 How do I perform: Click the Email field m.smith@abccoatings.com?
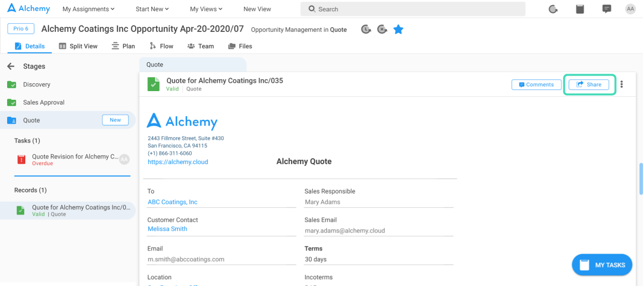(x=222, y=259)
